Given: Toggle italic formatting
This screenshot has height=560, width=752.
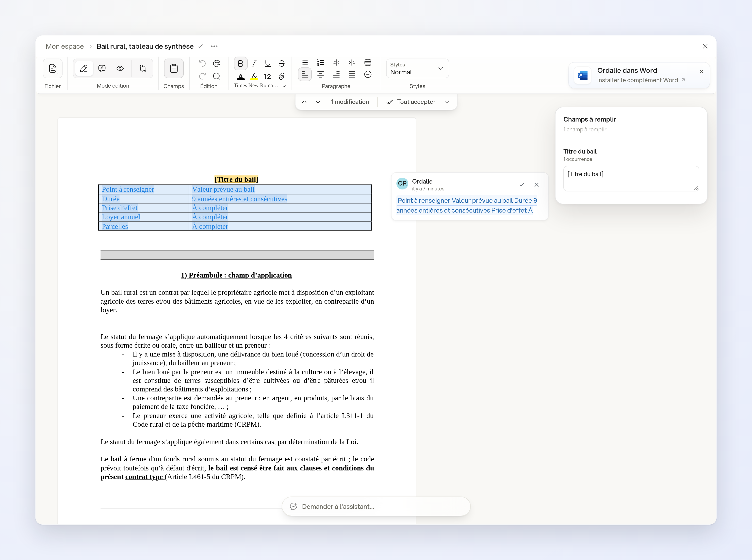Looking at the screenshot, I should click(254, 63).
